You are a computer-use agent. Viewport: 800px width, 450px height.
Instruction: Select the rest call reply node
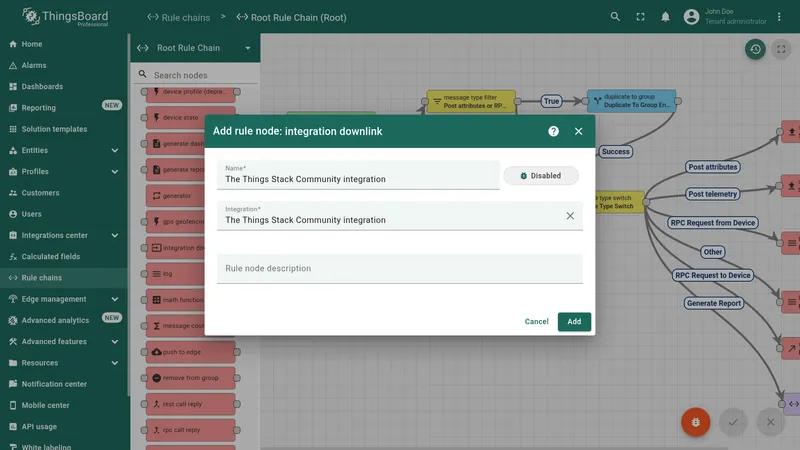click(190, 404)
